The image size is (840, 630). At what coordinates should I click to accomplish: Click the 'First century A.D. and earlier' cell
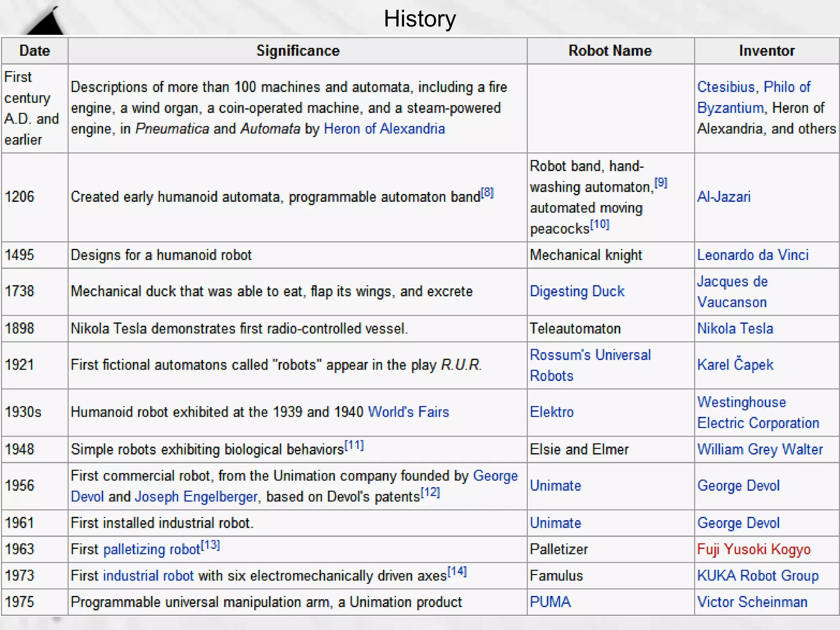point(35,108)
